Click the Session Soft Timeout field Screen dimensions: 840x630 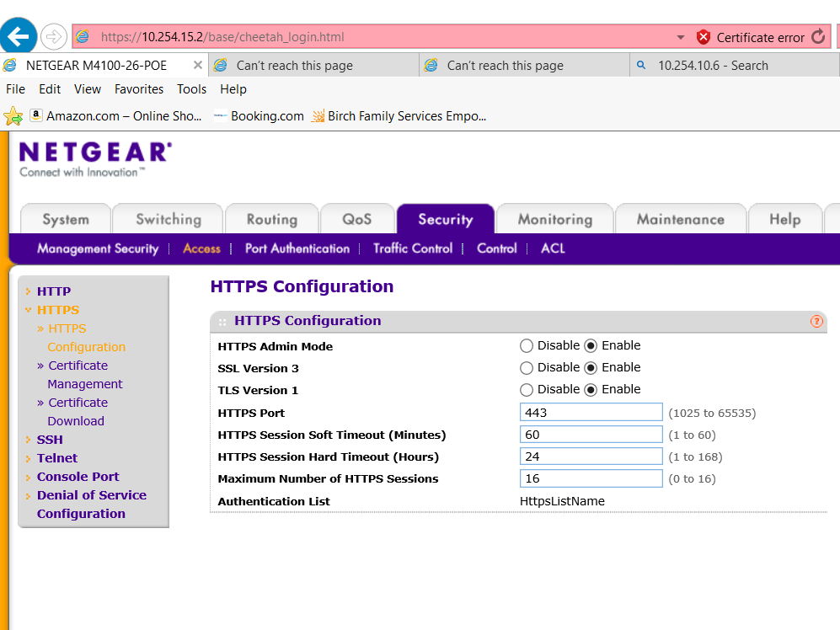[591, 435]
